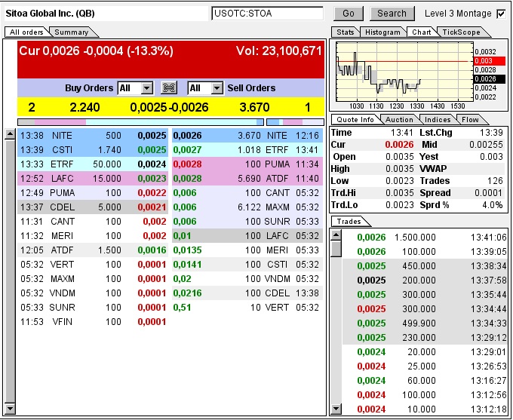
Task: Click the Sitoa Global Inc. (QB) title
Action: [x=51, y=14]
